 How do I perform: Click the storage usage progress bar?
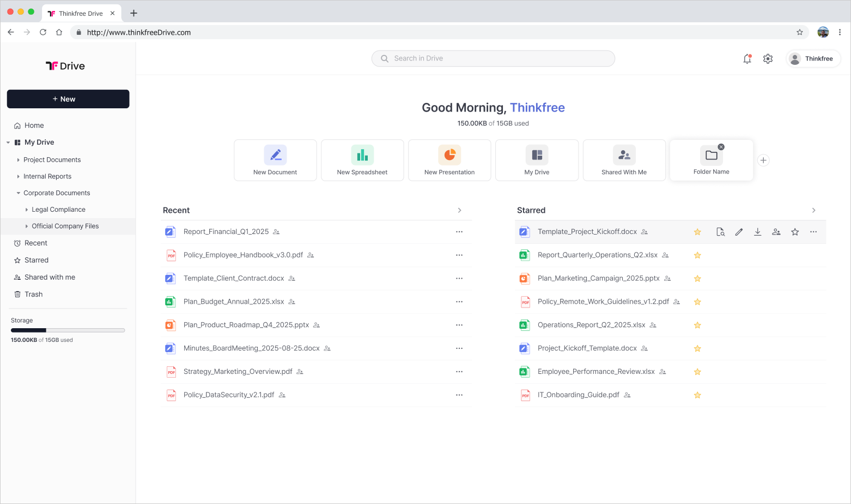[x=68, y=330]
